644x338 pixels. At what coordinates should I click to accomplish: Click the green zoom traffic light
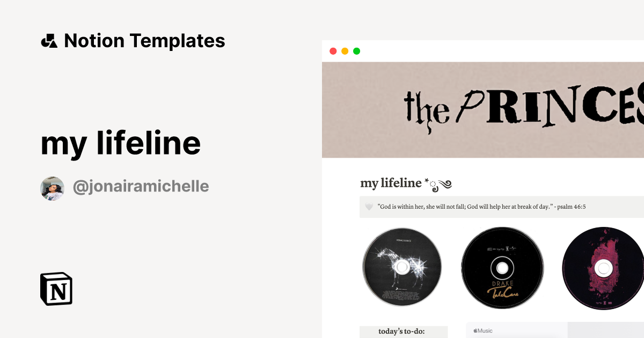(356, 51)
